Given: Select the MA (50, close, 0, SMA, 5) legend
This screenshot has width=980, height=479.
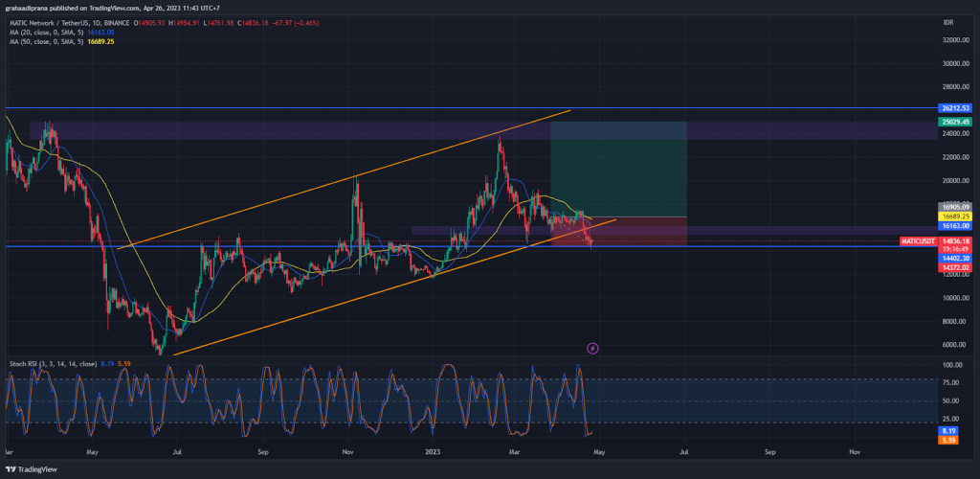Looking at the screenshot, I should tap(46, 41).
